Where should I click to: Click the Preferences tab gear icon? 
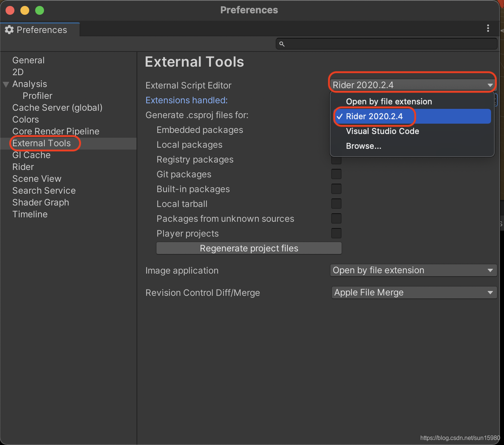[x=9, y=30]
